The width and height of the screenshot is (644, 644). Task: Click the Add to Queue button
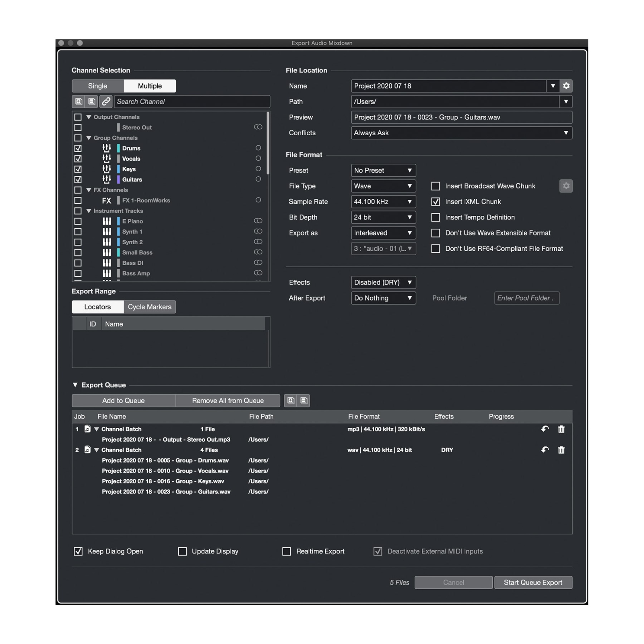coord(123,400)
